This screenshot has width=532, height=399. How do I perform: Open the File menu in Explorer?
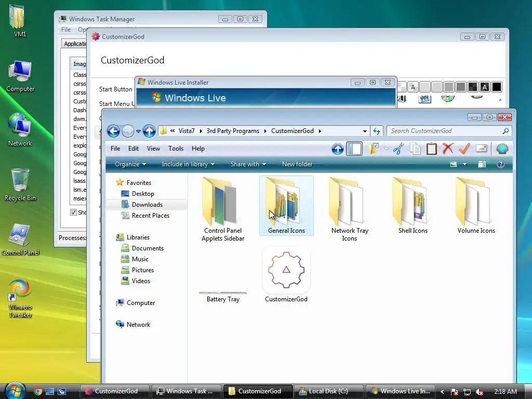click(115, 149)
